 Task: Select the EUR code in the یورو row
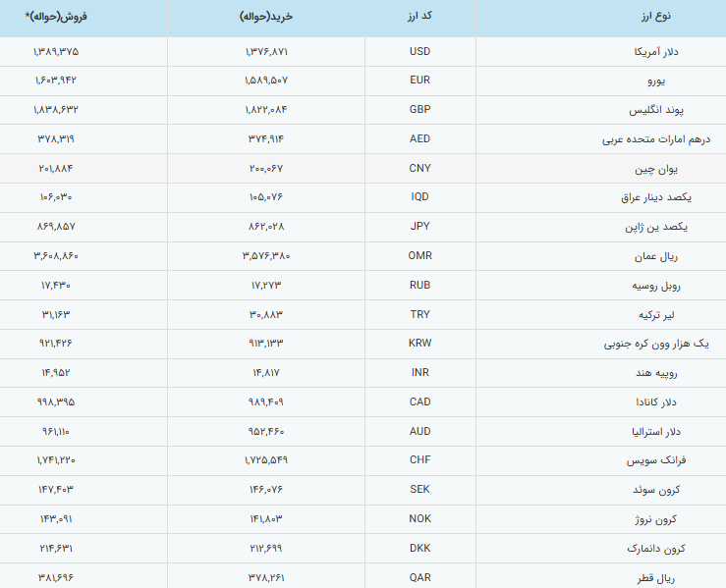click(419, 80)
